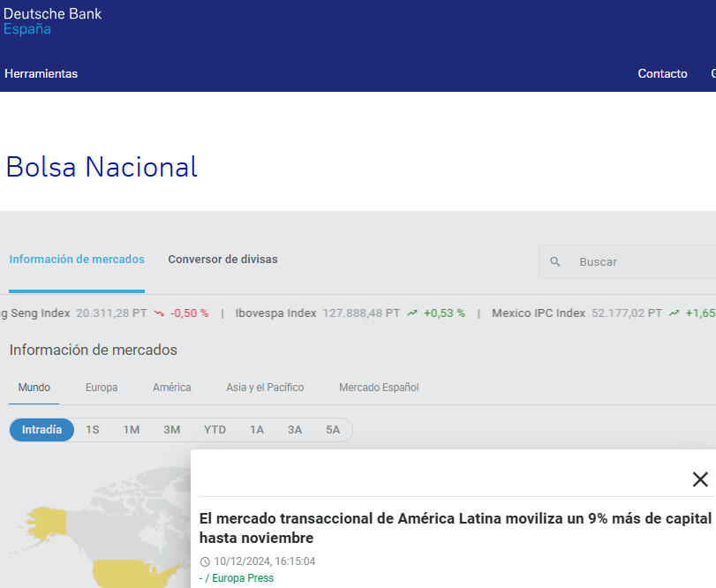
Task: Click the Europa Press source link
Action: pyautogui.click(x=242, y=578)
